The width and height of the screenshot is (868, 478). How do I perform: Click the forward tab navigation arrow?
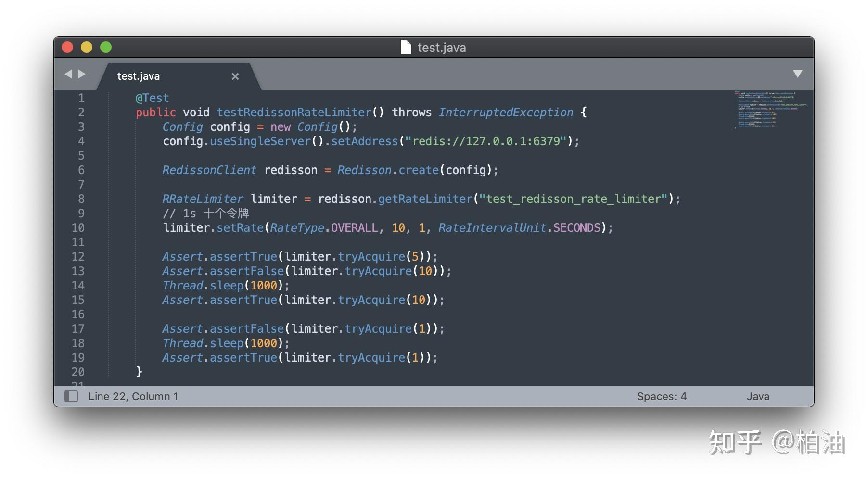point(82,74)
